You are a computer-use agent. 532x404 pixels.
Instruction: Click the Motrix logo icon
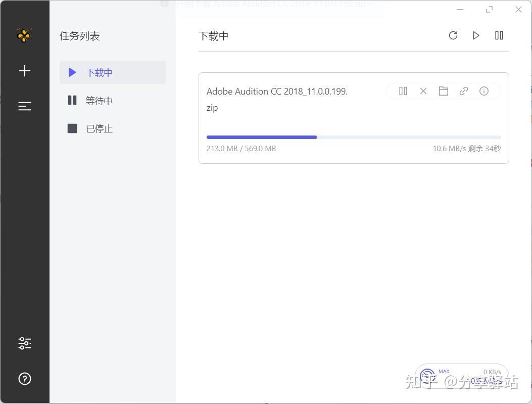(x=24, y=35)
